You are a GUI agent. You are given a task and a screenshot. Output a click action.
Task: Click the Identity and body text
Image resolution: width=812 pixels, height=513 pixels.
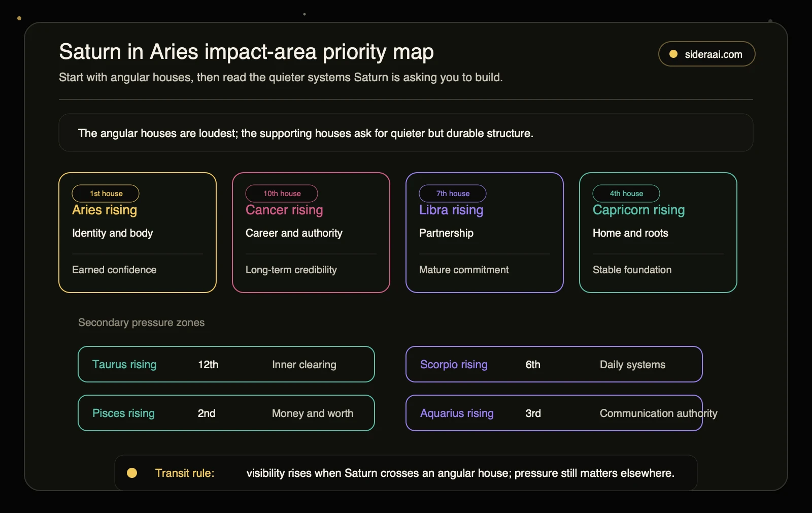[112, 233]
